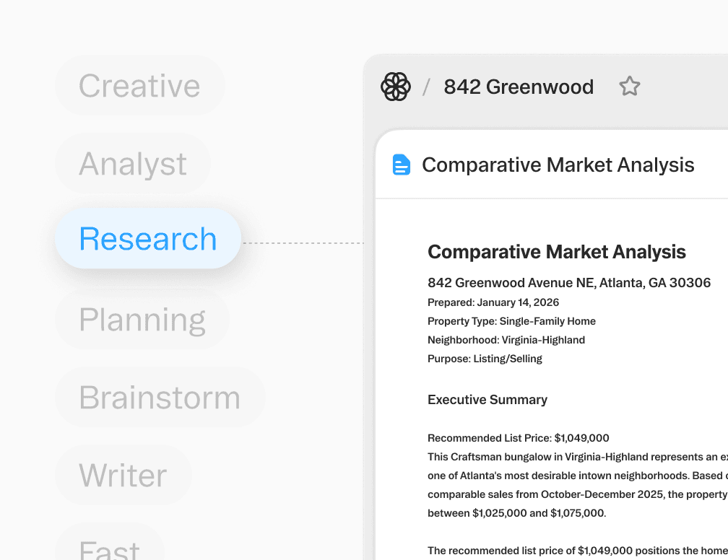Open the 842 Greenwood breadcrumb title
Image resolution: width=728 pixels, height=560 pixels.
[519, 87]
